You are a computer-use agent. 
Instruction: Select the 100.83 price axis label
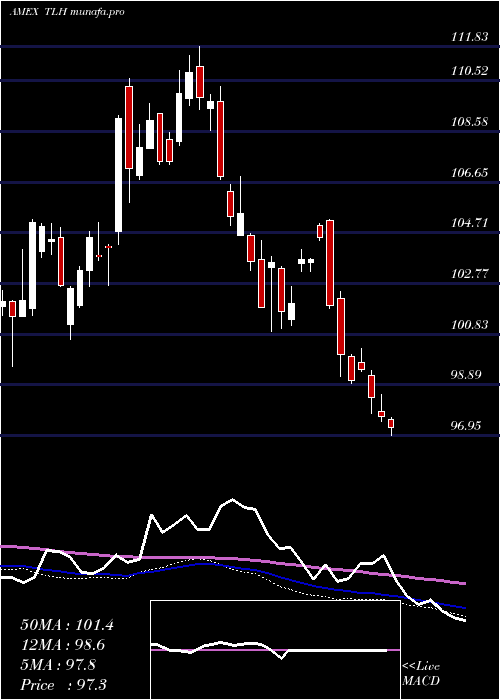click(x=469, y=325)
